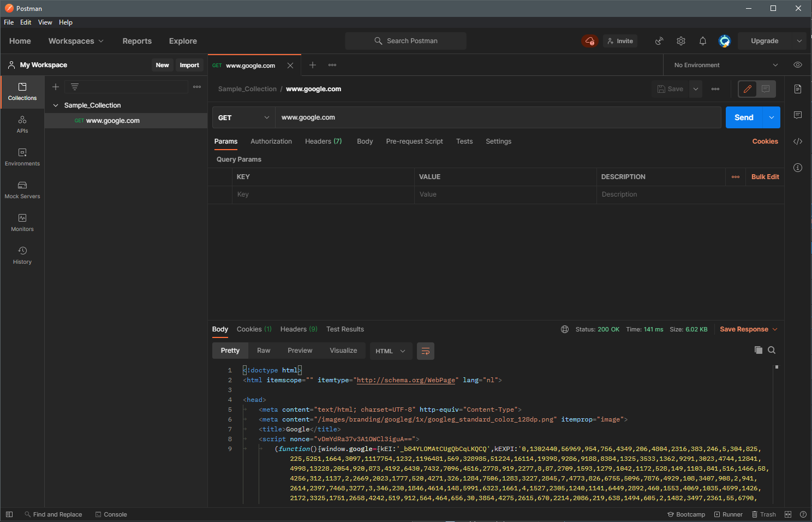Viewport: 812px width, 522px height.
Task: Click the environment quick look eye icon
Action: click(798, 65)
